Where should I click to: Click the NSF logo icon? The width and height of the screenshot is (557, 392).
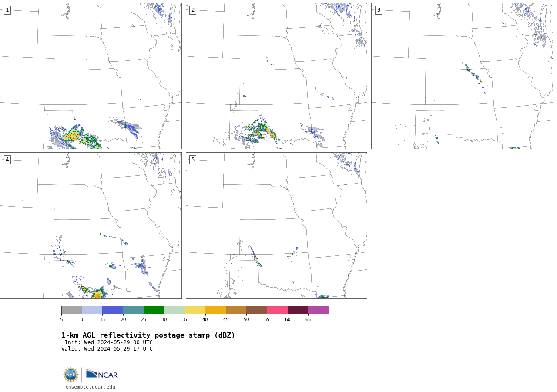point(70,375)
